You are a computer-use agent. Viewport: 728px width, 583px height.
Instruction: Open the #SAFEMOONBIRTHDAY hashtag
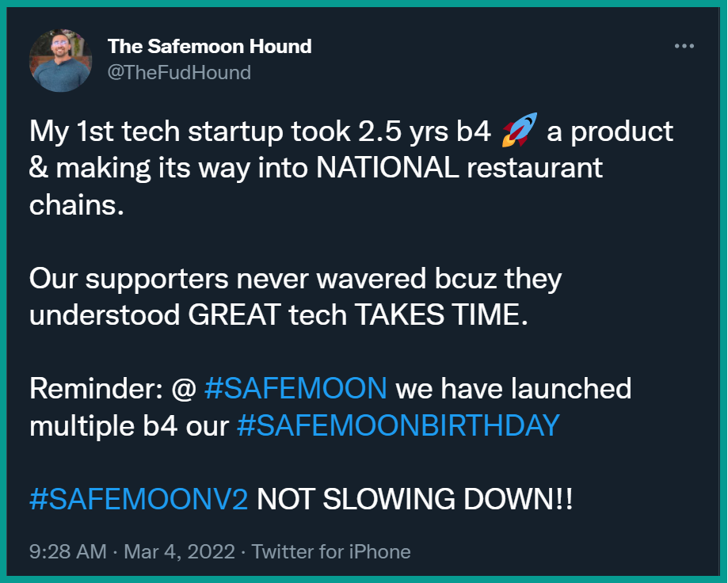[x=398, y=425]
